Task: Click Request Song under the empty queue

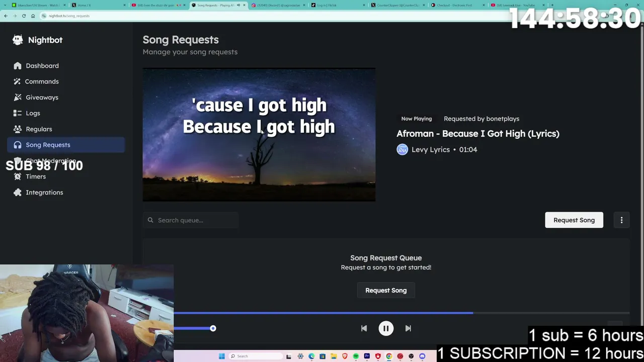Action: coord(386,290)
